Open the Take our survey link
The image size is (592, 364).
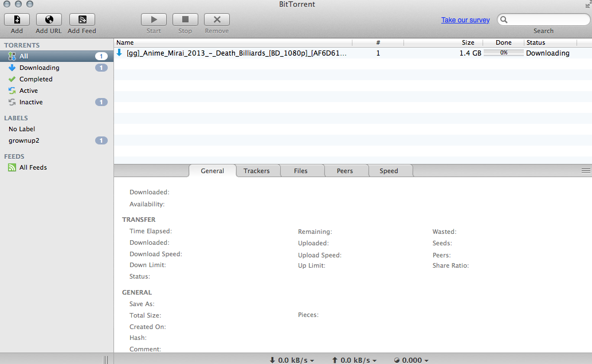pyautogui.click(x=465, y=20)
